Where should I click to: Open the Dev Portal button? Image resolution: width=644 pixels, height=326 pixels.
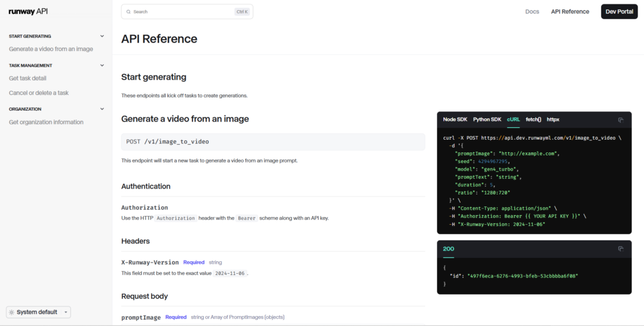619,11
